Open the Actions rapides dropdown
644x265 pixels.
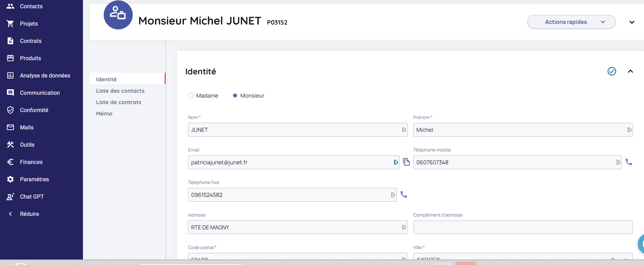[571, 22]
